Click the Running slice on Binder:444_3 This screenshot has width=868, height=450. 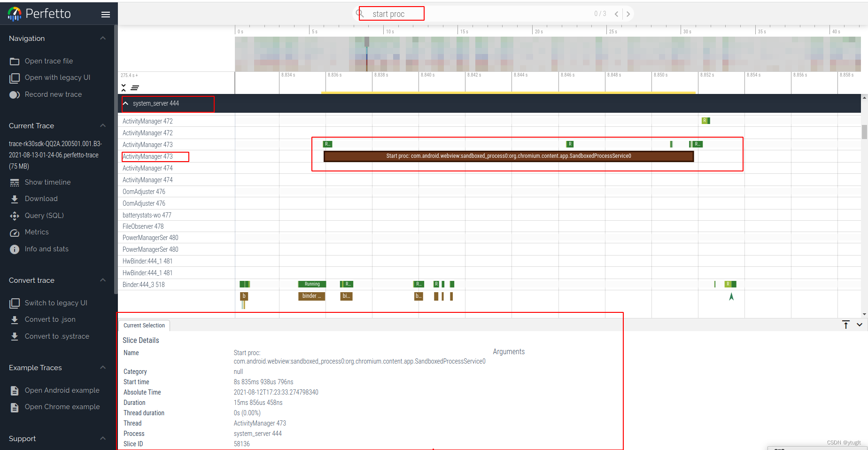[312, 284]
